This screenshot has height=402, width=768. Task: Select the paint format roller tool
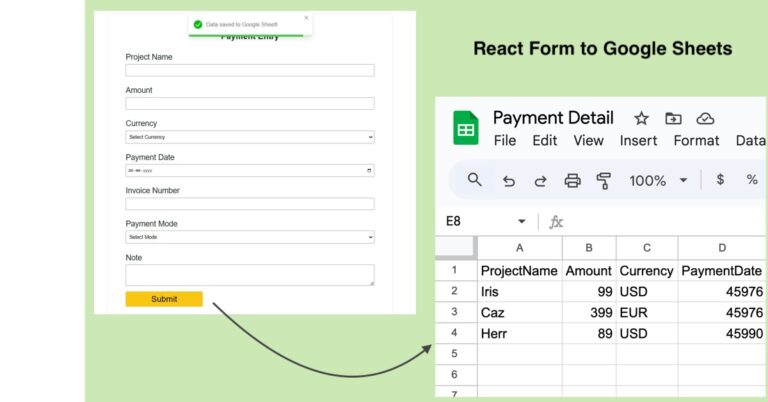click(x=603, y=180)
